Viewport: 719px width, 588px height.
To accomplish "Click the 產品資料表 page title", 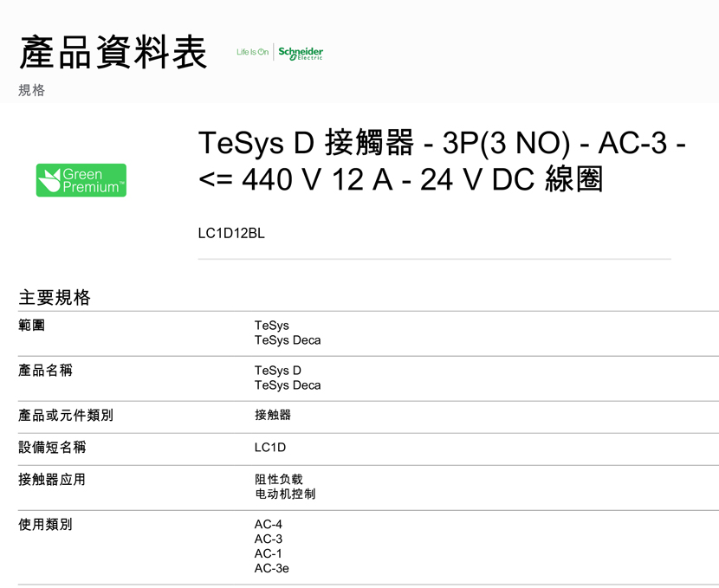I will (113, 52).
